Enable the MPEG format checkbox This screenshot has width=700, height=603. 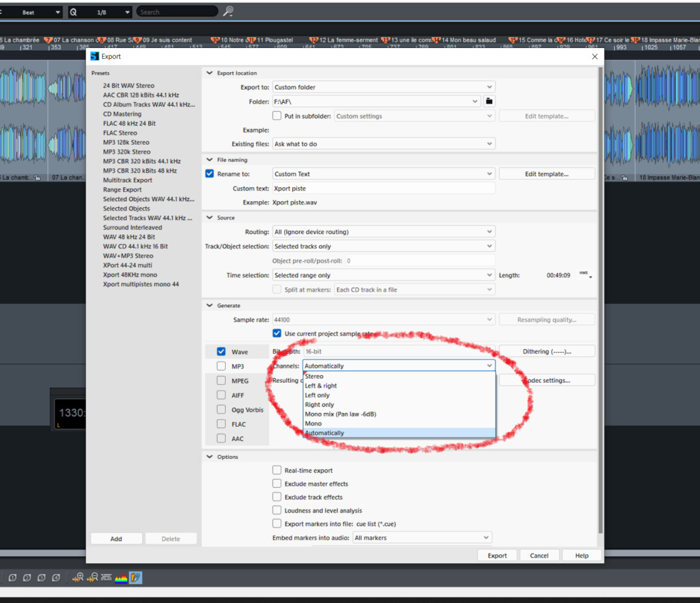click(221, 380)
